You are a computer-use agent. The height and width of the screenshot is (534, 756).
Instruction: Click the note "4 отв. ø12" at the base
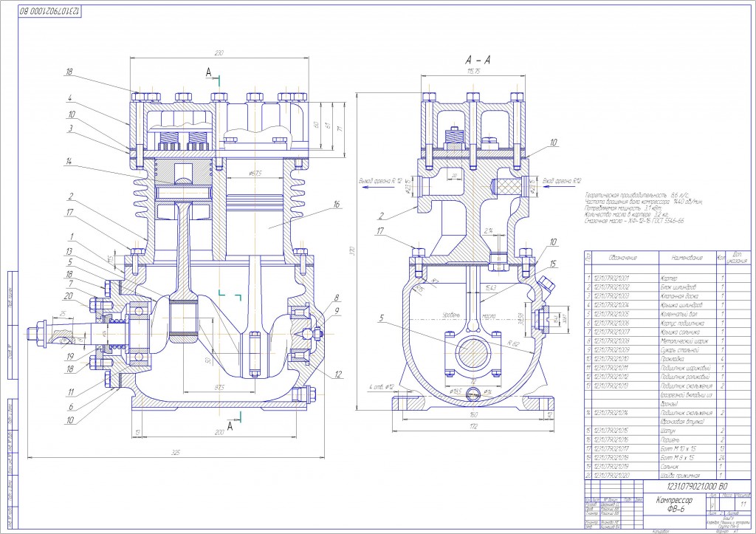tap(382, 387)
